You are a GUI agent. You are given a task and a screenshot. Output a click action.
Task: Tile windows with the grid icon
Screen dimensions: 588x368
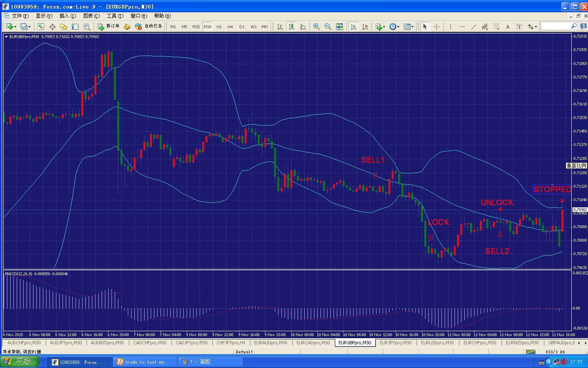[339, 27]
